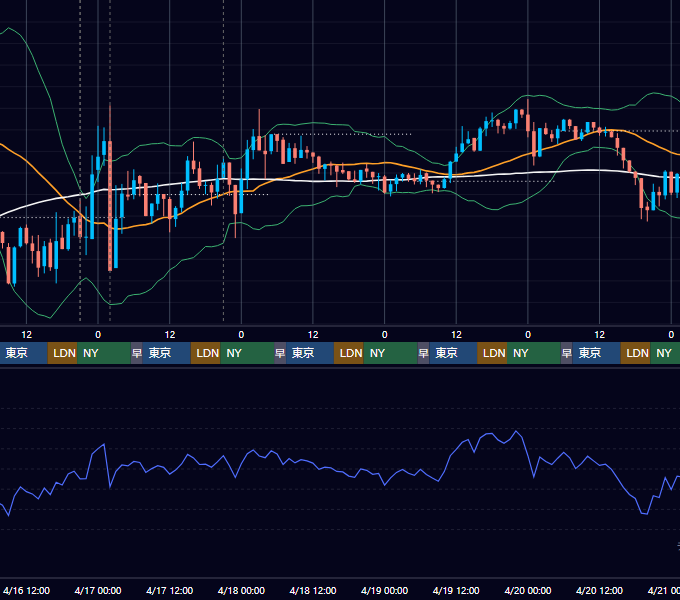Click the 東京 session block at 4/17 12:00
Viewport: 680px width, 600px height.
(x=167, y=353)
